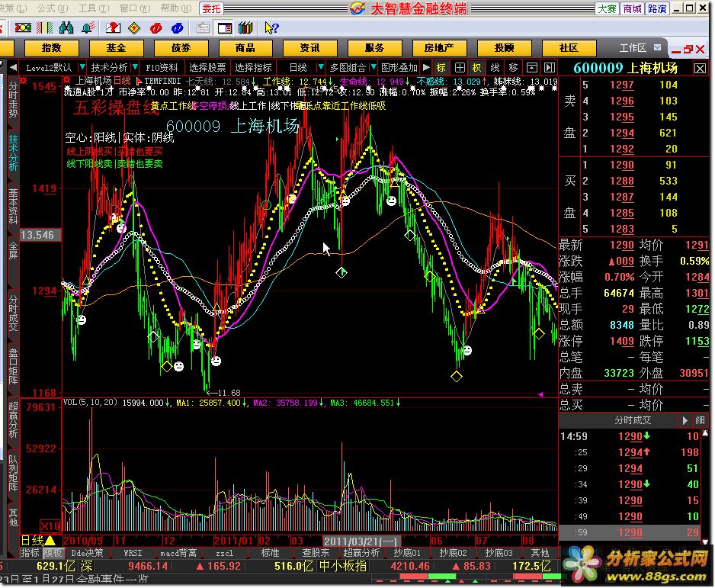
Task: Click the 商城 title bar button
Action: (x=632, y=8)
